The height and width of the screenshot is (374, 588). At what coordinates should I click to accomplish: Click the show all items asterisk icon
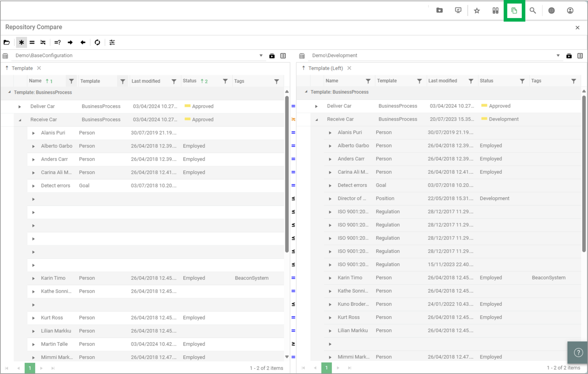(x=22, y=42)
